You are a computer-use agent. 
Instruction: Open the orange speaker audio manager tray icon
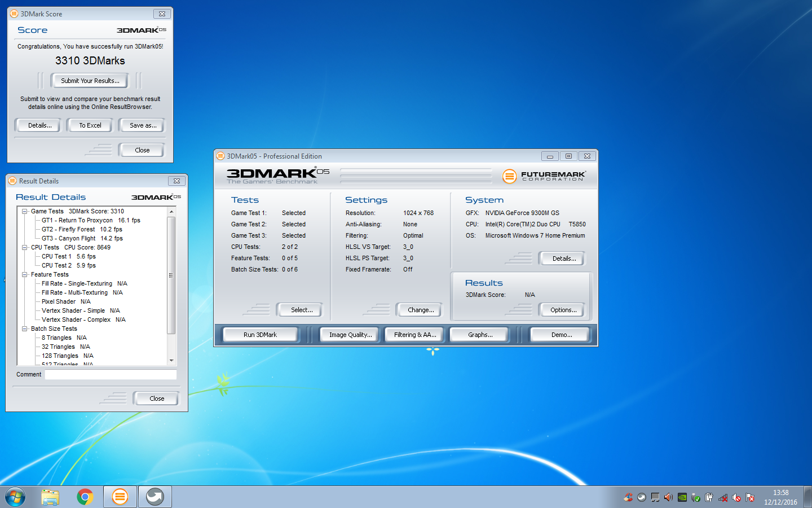pos(669,497)
